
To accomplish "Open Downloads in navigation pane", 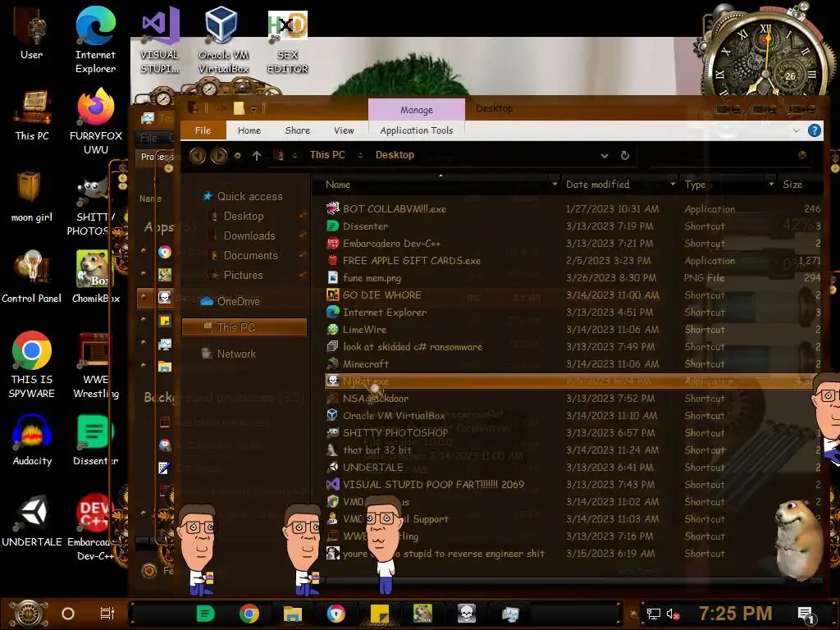I will (x=249, y=235).
